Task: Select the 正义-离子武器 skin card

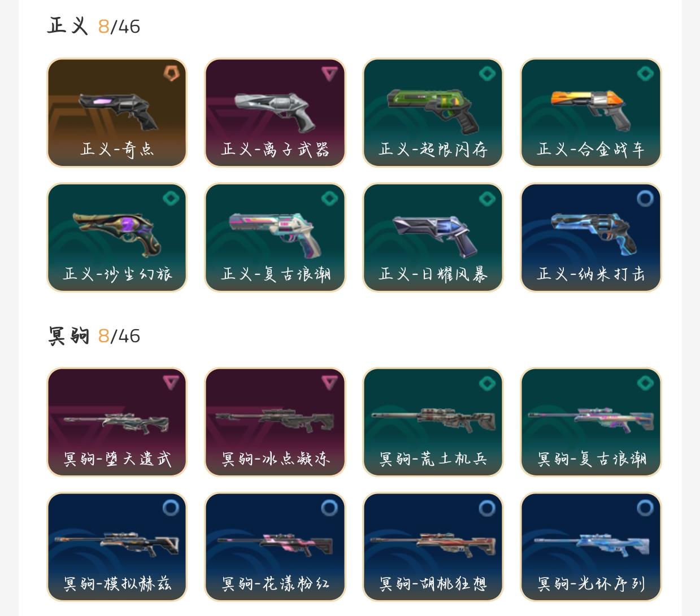Action: click(x=275, y=113)
